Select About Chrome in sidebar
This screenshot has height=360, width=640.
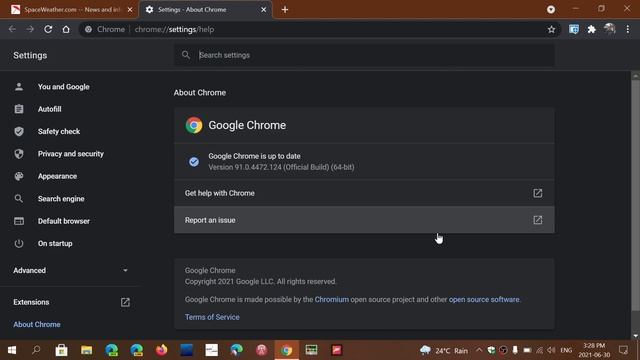pyautogui.click(x=37, y=324)
